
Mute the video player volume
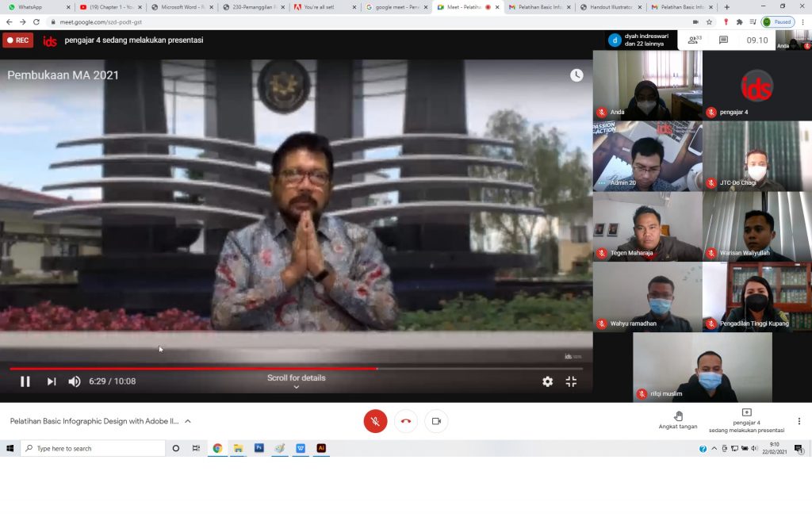coord(75,381)
